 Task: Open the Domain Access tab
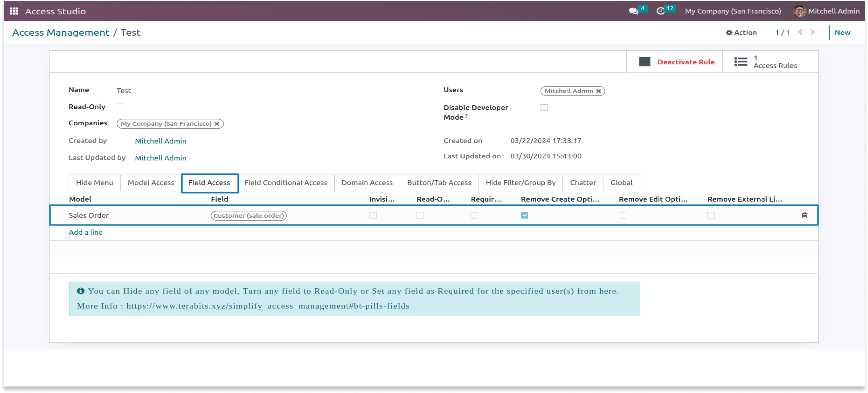367,183
